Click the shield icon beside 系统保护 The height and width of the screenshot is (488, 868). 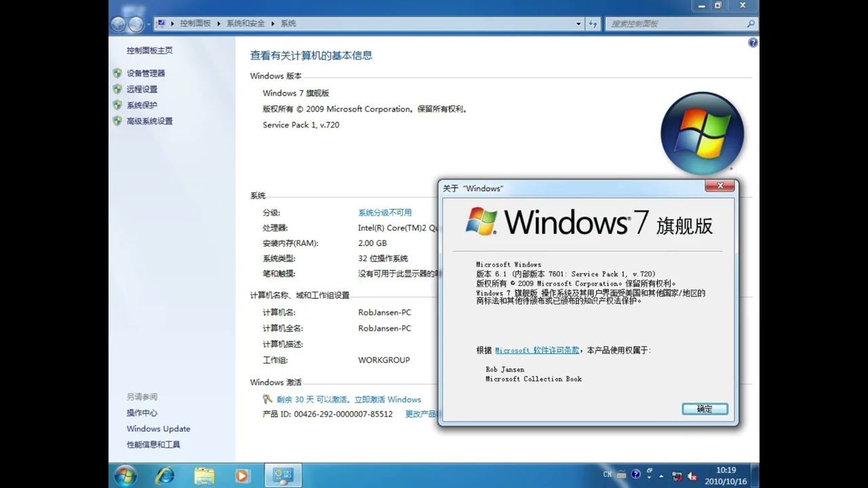pos(117,105)
